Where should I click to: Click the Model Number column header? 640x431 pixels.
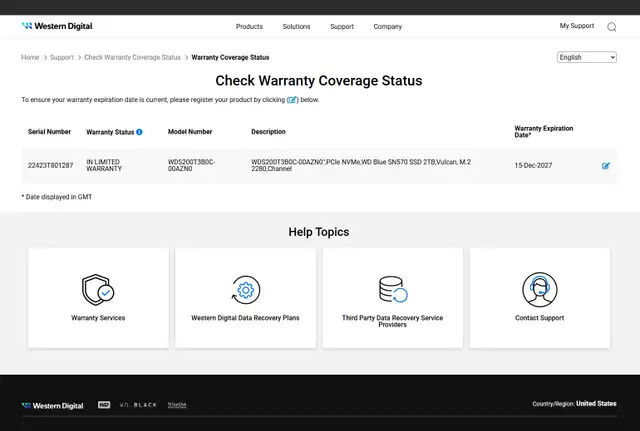tap(190, 131)
